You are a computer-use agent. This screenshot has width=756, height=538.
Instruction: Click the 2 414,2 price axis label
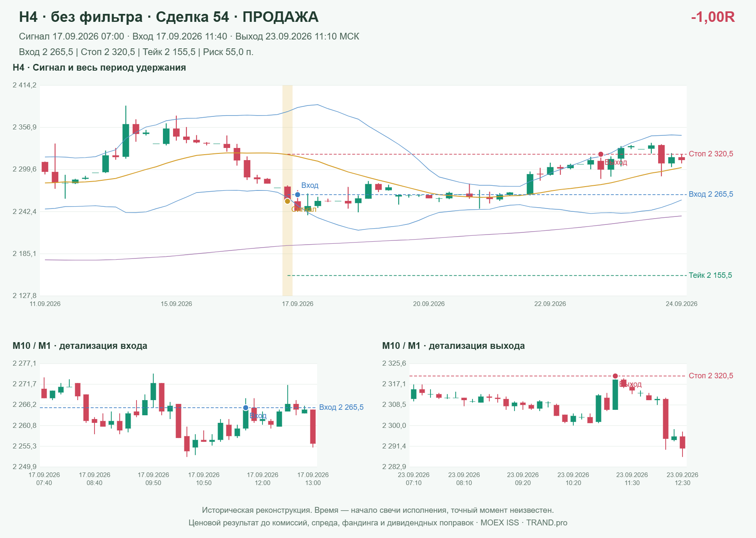[x=24, y=85]
